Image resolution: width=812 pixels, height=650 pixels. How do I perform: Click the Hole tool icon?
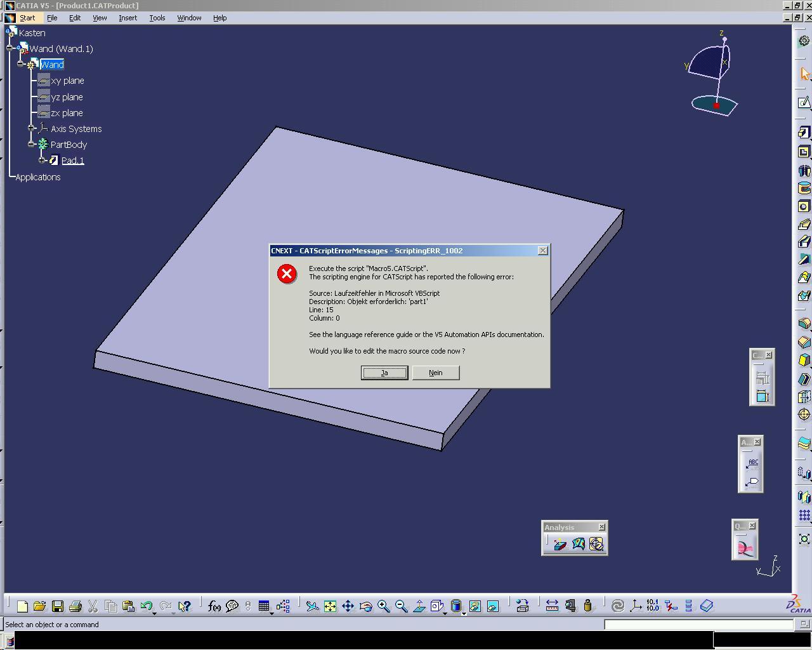(804, 206)
